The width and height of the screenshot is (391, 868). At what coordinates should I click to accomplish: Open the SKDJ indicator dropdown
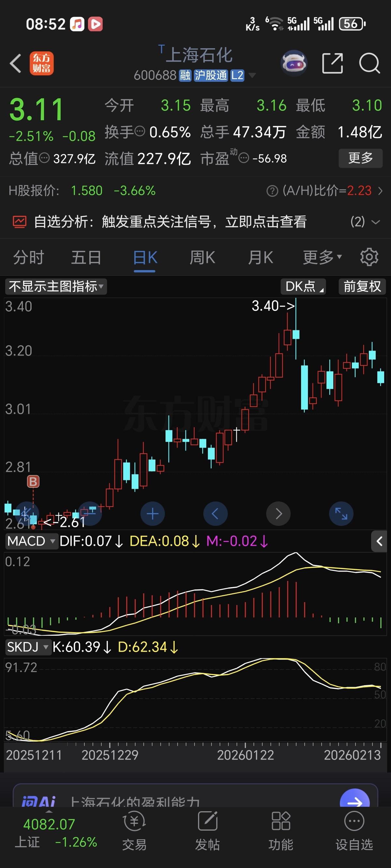click(x=28, y=647)
